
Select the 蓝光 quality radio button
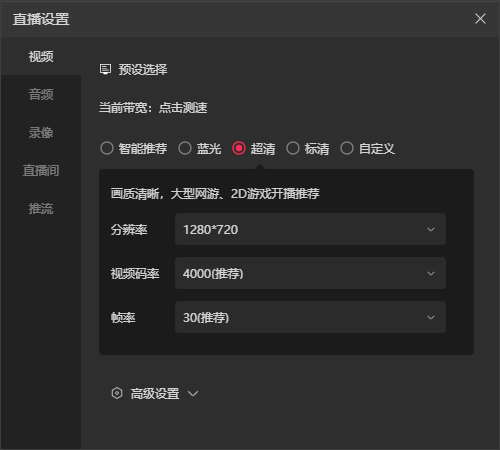click(185, 148)
